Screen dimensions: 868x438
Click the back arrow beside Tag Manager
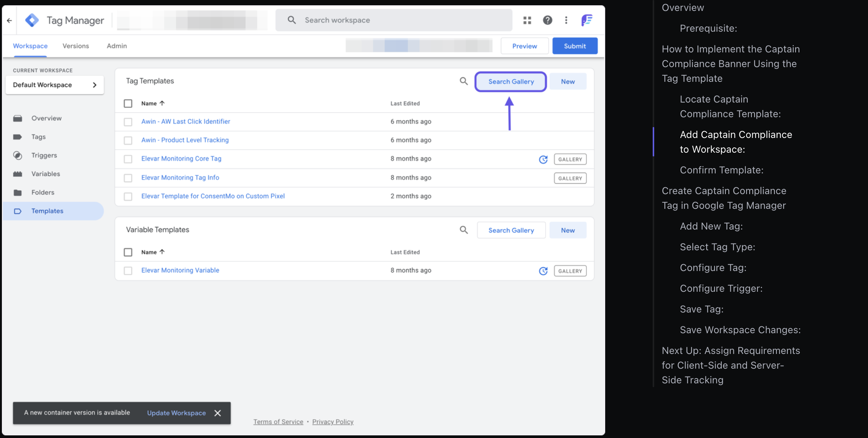[x=9, y=20]
